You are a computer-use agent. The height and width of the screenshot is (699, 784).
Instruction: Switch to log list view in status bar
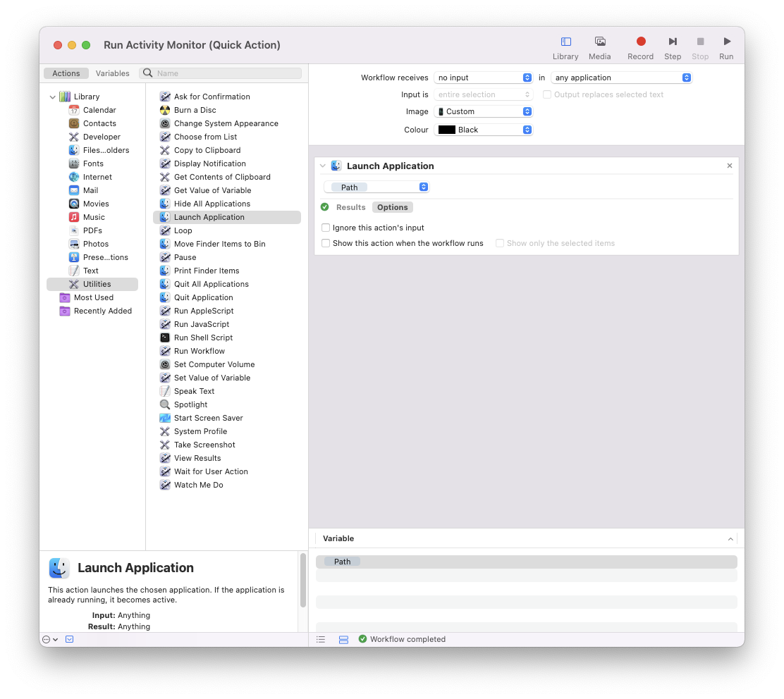tap(321, 639)
